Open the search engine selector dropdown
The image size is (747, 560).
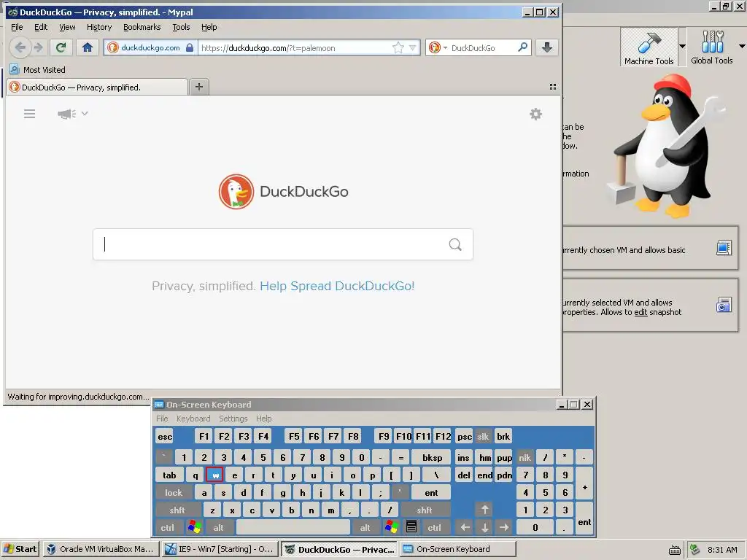(x=438, y=47)
